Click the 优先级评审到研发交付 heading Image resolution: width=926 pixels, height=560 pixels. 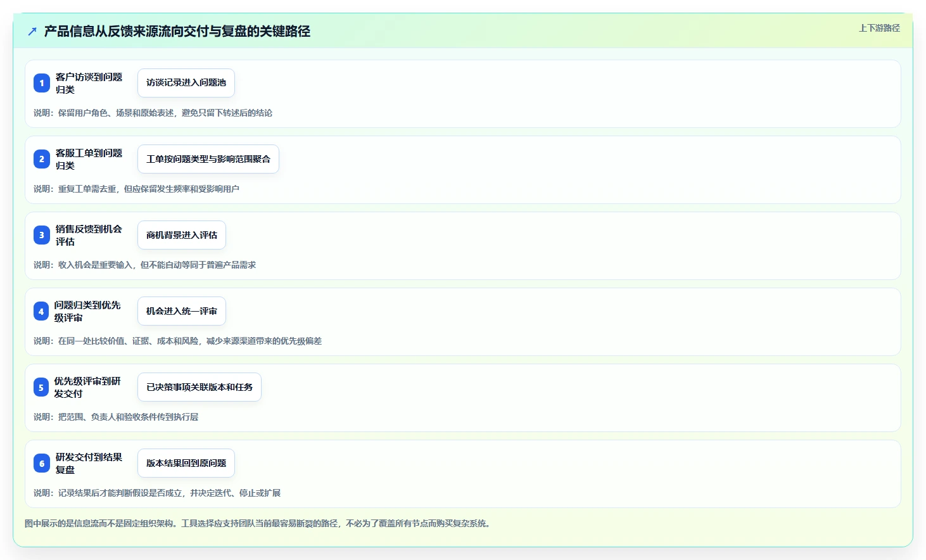[x=87, y=387]
